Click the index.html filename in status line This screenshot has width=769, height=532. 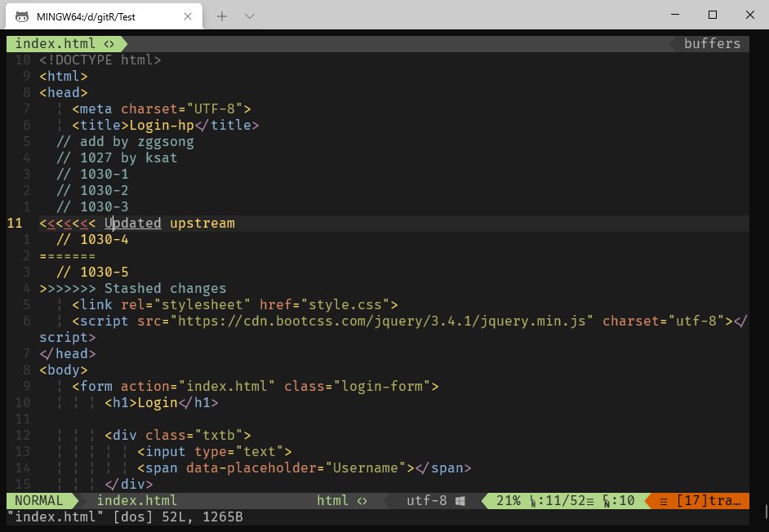click(136, 500)
